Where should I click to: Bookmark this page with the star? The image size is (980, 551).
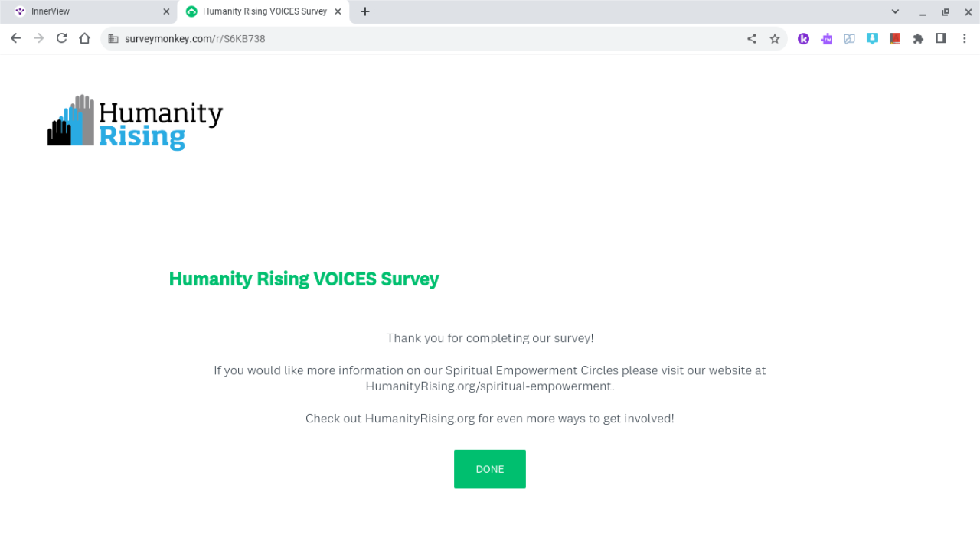(x=775, y=39)
